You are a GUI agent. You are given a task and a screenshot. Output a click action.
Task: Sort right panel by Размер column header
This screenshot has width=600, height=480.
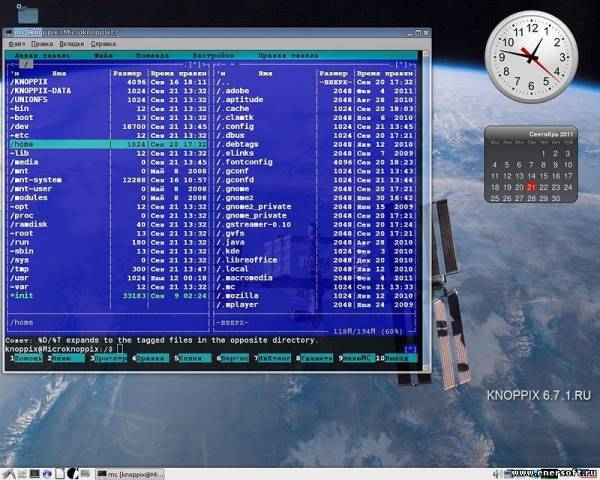point(334,73)
